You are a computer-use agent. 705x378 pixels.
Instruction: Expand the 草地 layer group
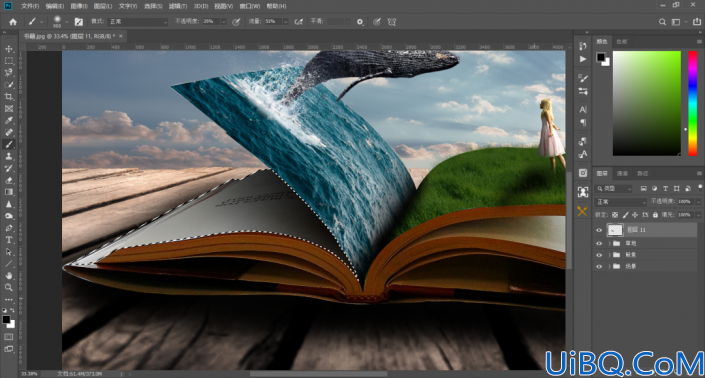(610, 243)
